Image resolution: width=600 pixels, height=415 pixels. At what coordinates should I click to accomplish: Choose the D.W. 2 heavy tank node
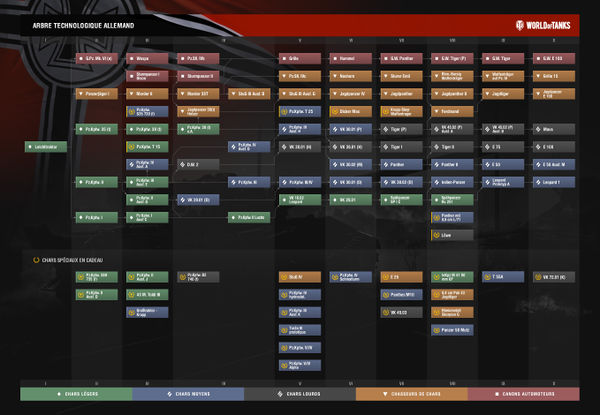(x=198, y=164)
